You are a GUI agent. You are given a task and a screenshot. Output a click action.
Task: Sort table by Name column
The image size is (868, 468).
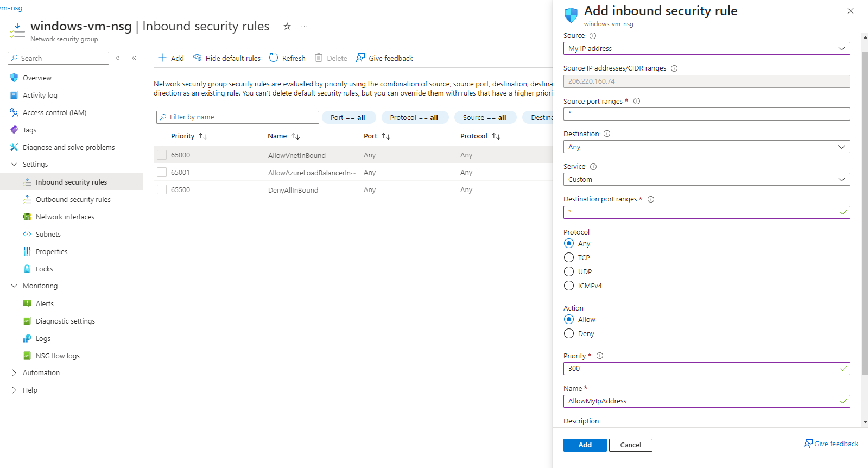(x=283, y=136)
